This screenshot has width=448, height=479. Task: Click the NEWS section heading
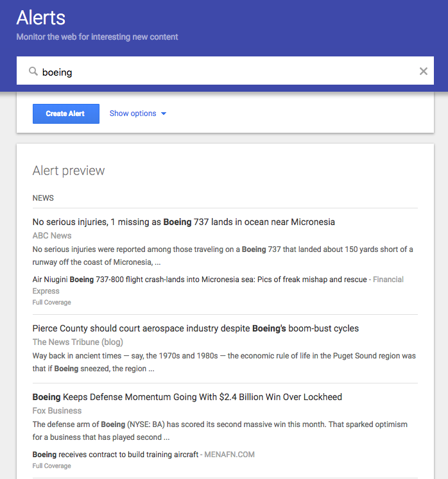pyautogui.click(x=43, y=198)
